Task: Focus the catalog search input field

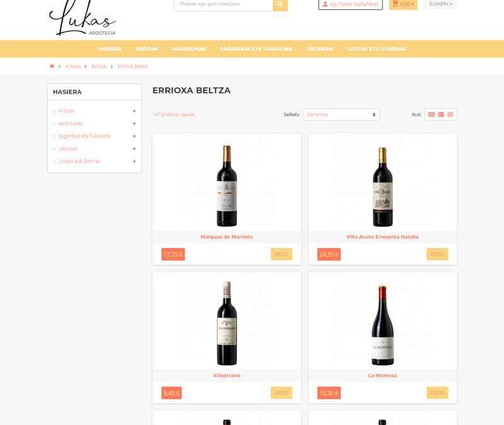Action: point(224,4)
